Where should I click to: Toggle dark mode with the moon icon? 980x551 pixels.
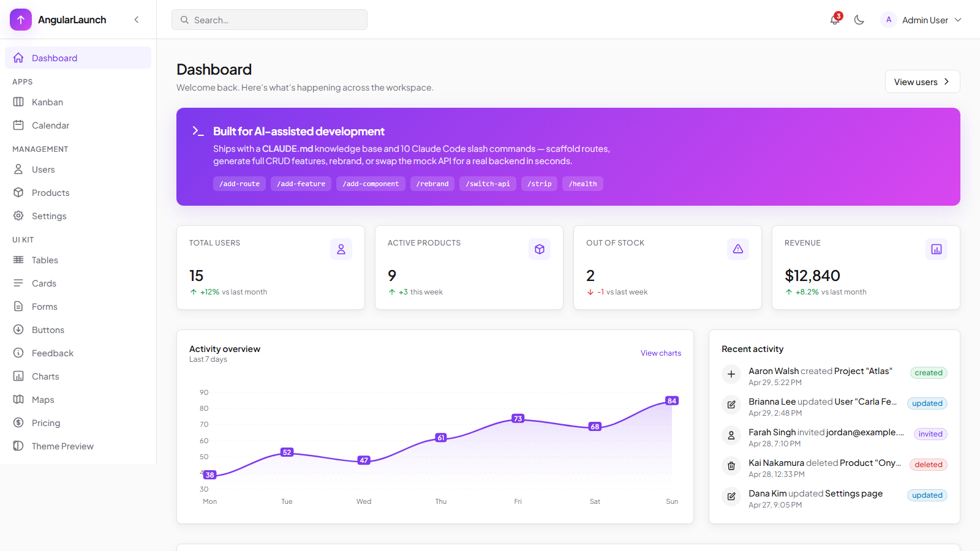(x=859, y=20)
